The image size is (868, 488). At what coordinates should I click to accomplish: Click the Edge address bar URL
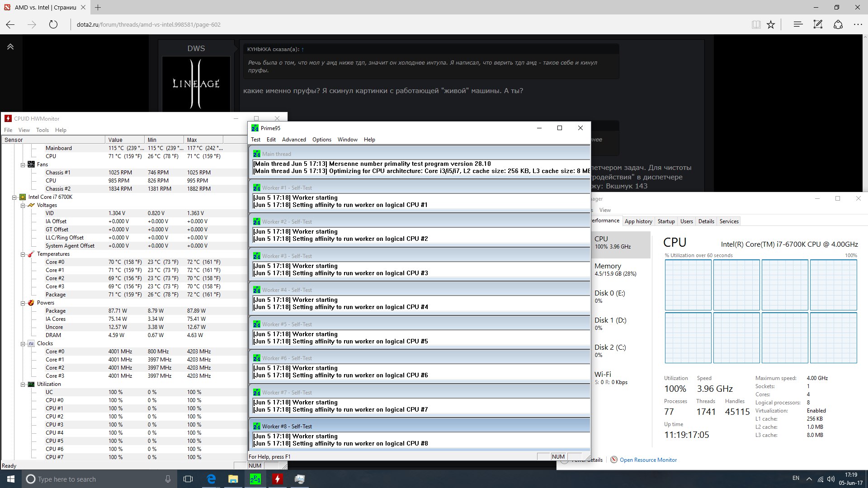(148, 25)
